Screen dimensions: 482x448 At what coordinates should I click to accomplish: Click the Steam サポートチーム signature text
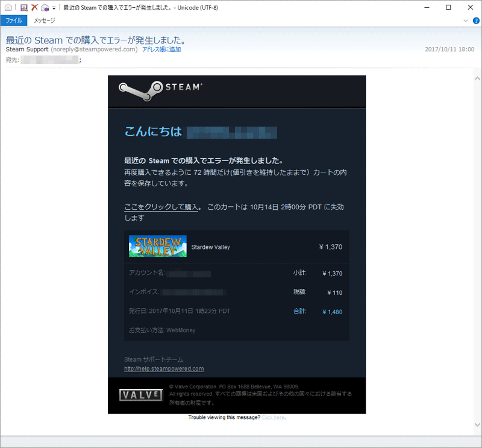click(x=154, y=359)
